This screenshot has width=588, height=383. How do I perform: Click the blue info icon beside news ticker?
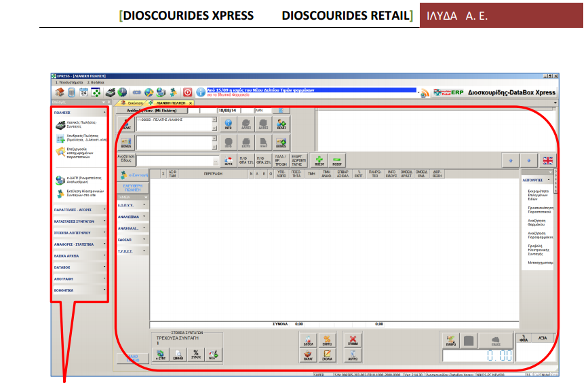201,92
